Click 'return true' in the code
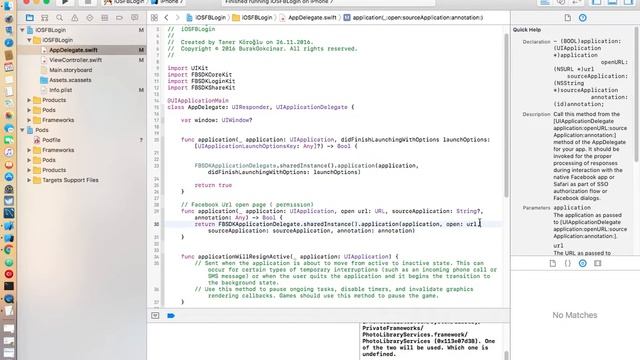Screen dimensions: 640x360 213,185
